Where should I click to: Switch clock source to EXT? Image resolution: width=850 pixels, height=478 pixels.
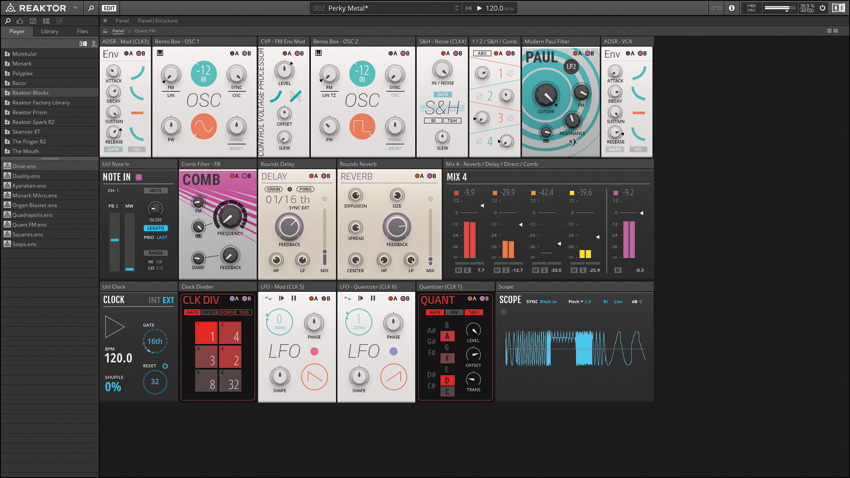coord(168,300)
